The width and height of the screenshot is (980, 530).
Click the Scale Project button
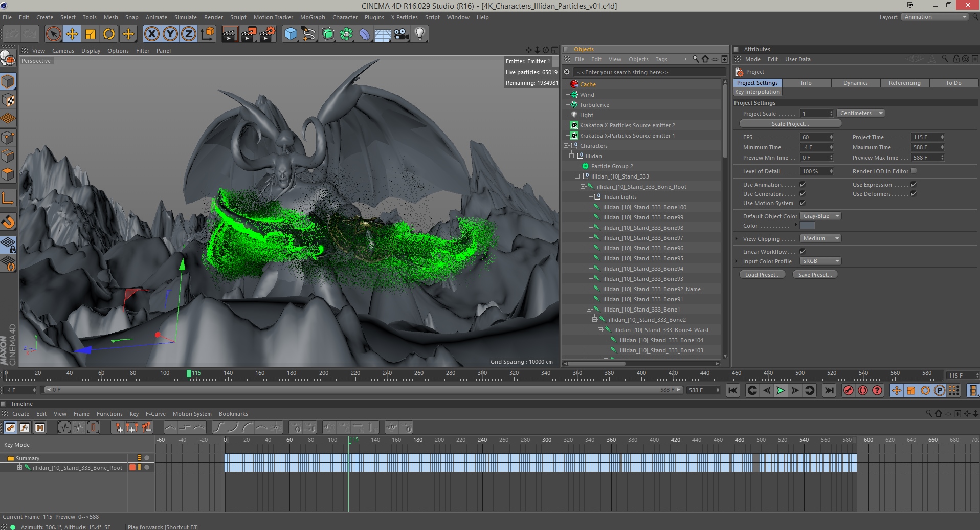tap(790, 124)
